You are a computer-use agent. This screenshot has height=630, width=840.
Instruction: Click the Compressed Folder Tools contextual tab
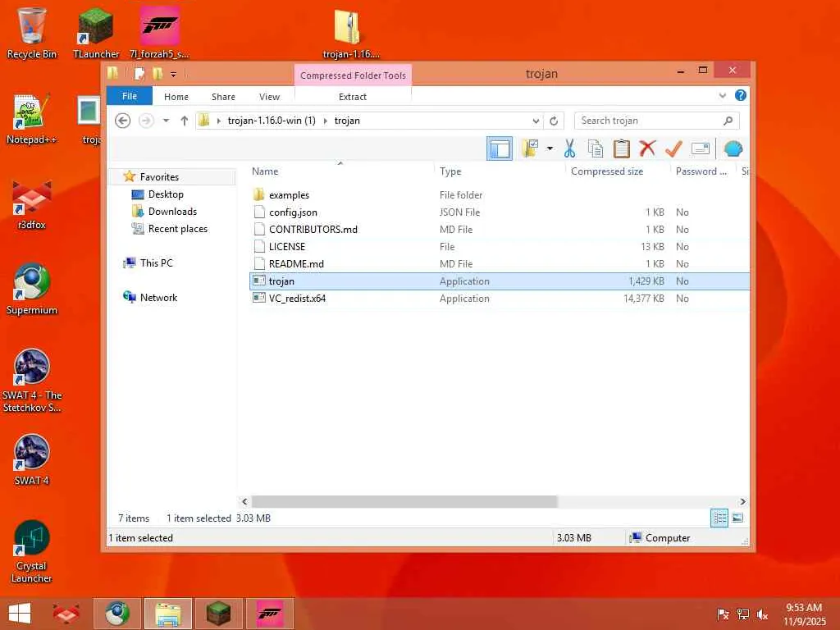[x=353, y=75]
